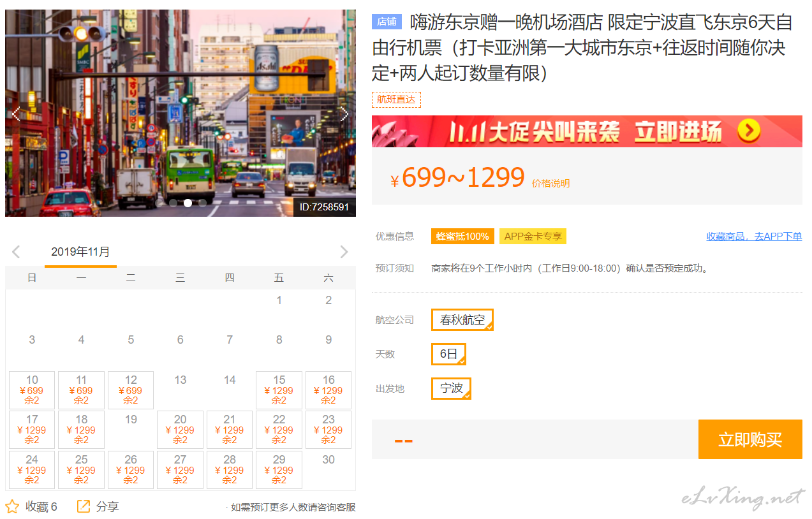This screenshot has width=812, height=519.
Task: Click unavailable date 13 in calendar
Action: point(181,380)
